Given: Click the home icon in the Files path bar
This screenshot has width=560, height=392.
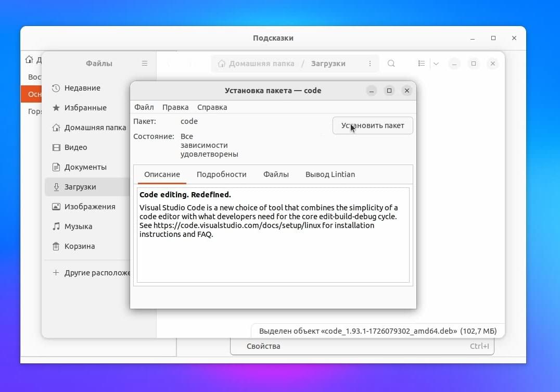Looking at the screenshot, I should [221, 64].
